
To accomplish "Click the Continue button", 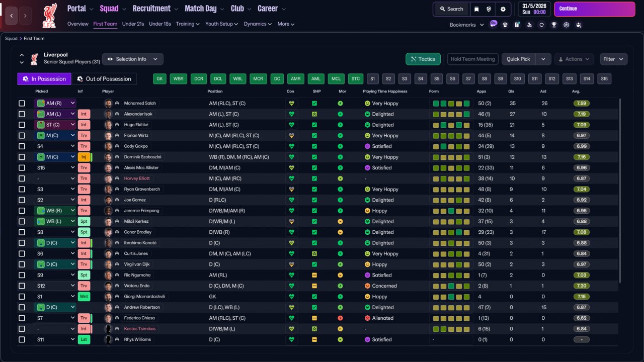I will (594, 9).
